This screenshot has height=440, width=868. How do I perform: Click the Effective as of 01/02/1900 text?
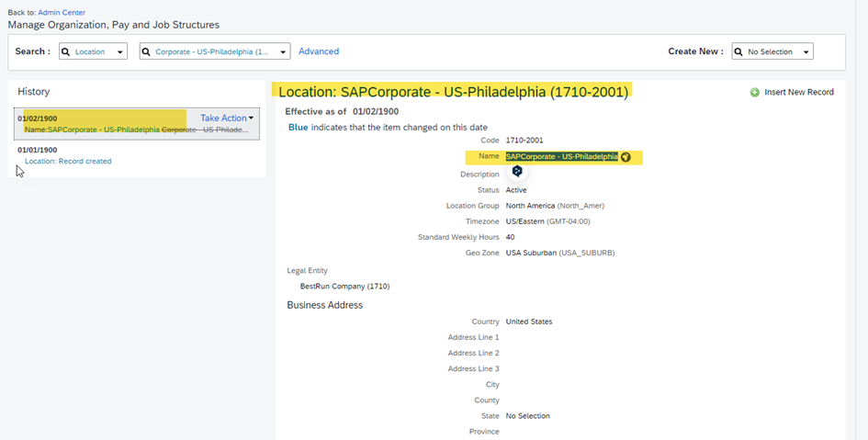[x=342, y=112]
